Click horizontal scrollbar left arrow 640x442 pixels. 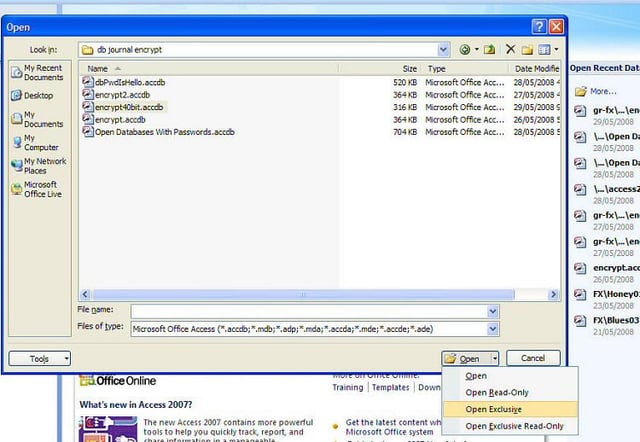pos(85,294)
